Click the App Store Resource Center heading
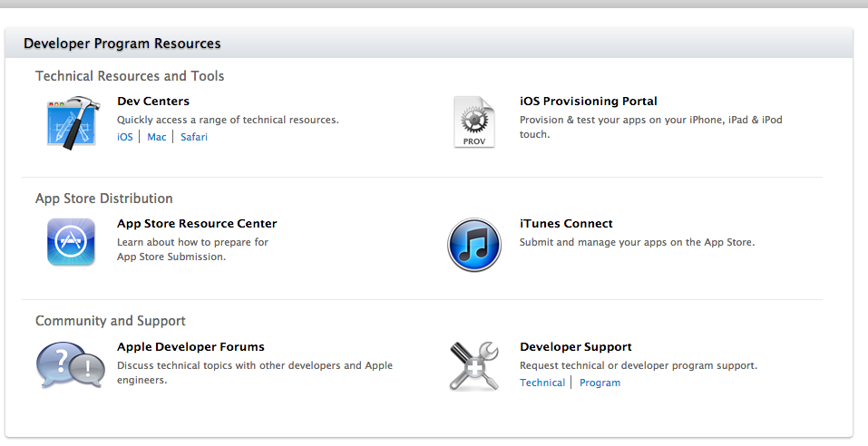This screenshot has height=446, width=868. click(x=197, y=224)
